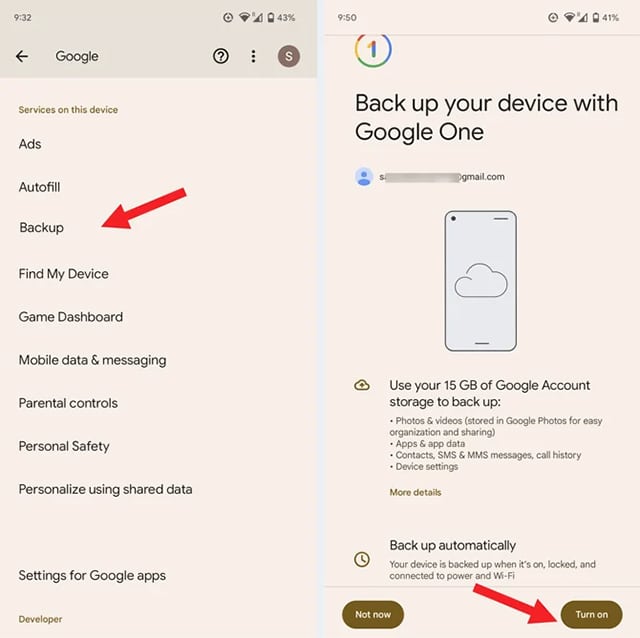
Task: Tap the clock icon for automatic backup
Action: (362, 559)
